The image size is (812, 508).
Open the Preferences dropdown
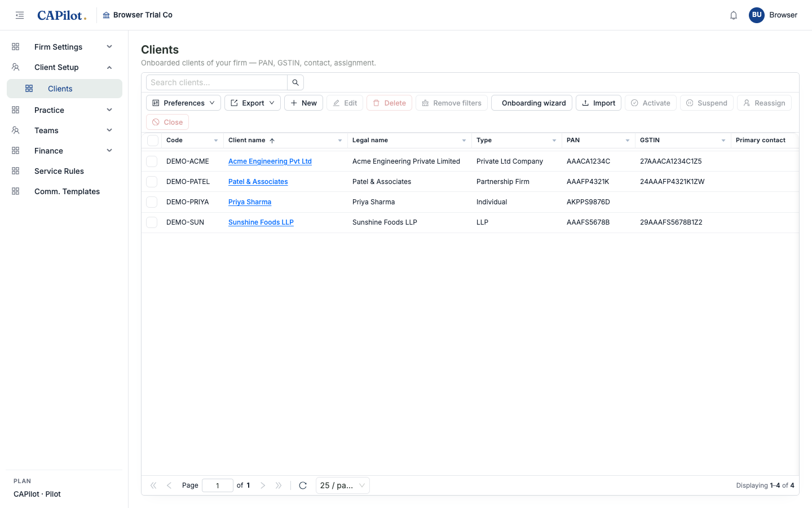(x=183, y=103)
